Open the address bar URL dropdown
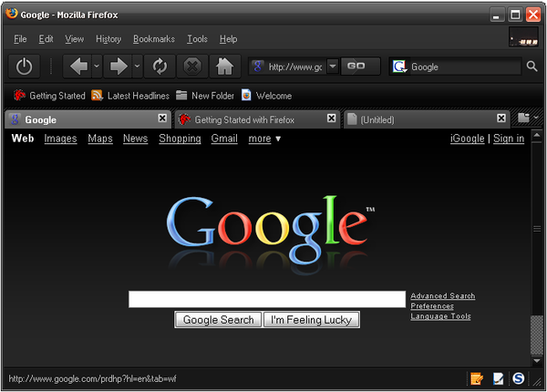547x392 pixels. click(333, 67)
